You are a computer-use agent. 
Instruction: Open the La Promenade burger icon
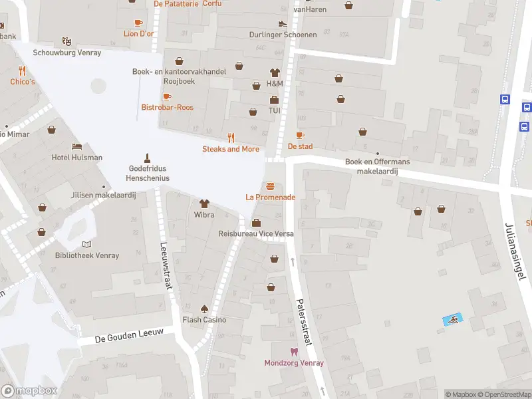[x=270, y=186]
